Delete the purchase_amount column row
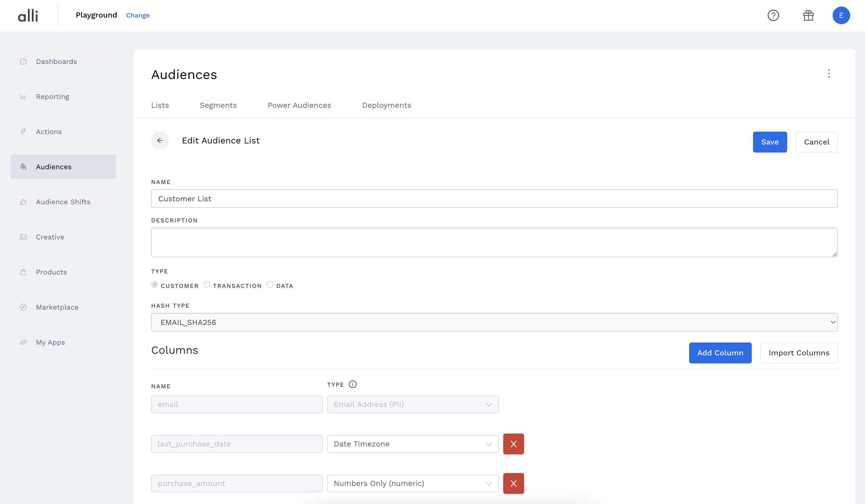The image size is (865, 504). pos(513,483)
